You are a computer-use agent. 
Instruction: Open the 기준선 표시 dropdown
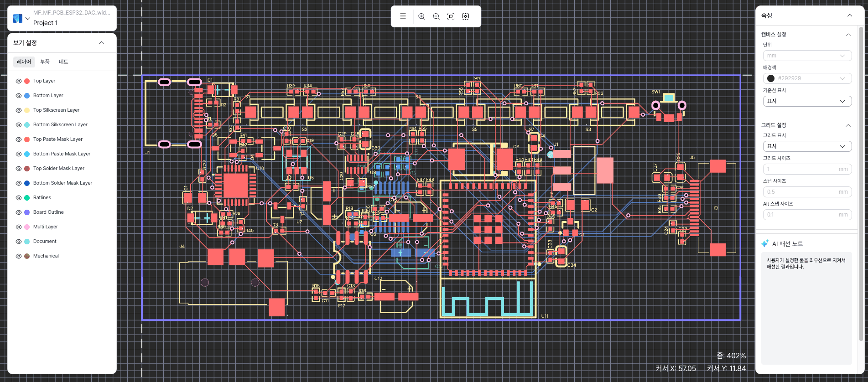pos(807,101)
